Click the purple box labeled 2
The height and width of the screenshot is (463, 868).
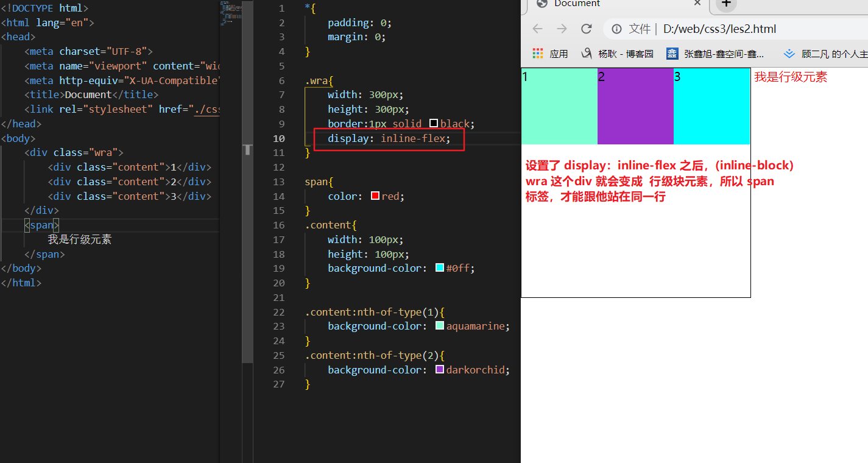[635, 107]
